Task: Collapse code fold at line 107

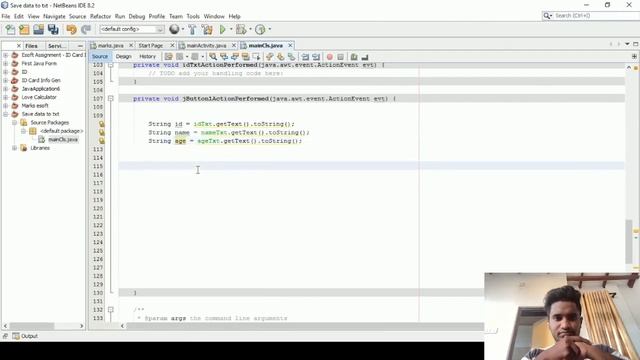Action: (111, 98)
